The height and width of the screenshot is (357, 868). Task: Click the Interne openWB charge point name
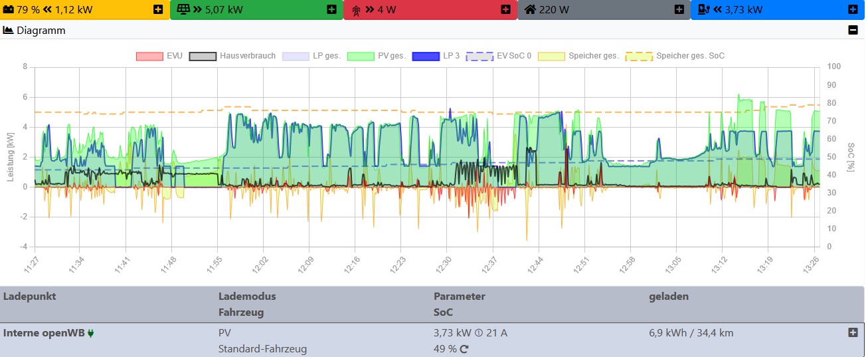44,333
